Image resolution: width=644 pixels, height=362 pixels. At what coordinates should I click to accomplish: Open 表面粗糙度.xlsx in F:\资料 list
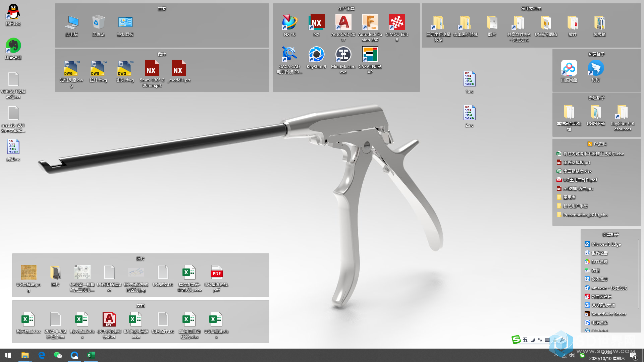click(574, 171)
